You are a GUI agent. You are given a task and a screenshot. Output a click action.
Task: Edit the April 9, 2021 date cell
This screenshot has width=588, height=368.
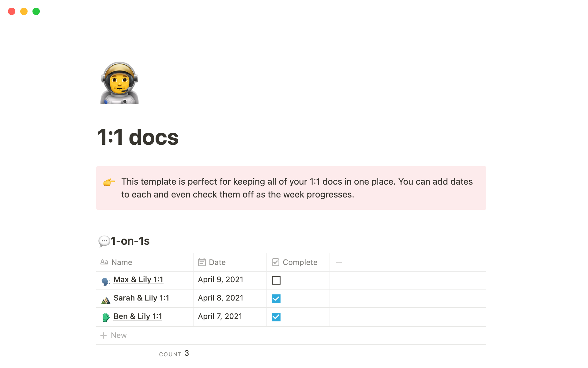pyautogui.click(x=221, y=280)
